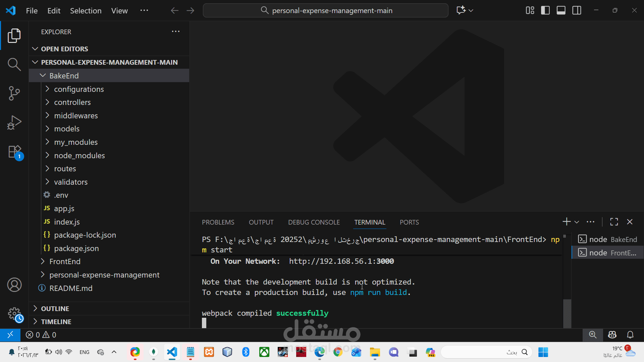
Task: Expand the FrontEnd folder
Action: (65, 261)
